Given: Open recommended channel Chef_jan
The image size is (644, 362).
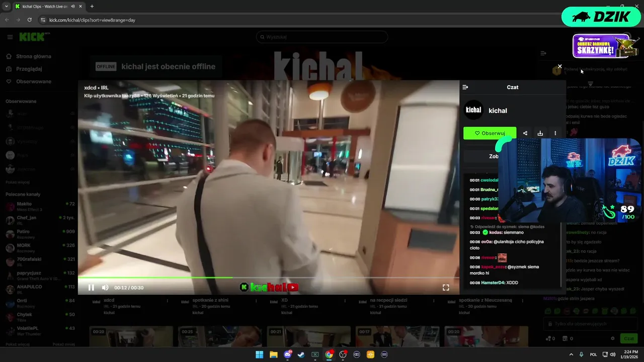Looking at the screenshot, I should coord(40,220).
